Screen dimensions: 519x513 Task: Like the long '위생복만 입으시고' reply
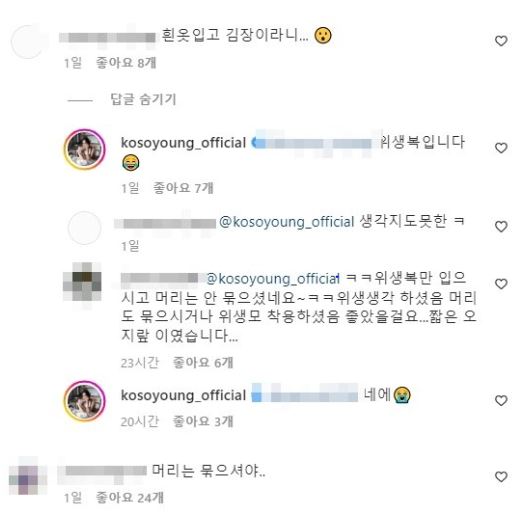501,284
